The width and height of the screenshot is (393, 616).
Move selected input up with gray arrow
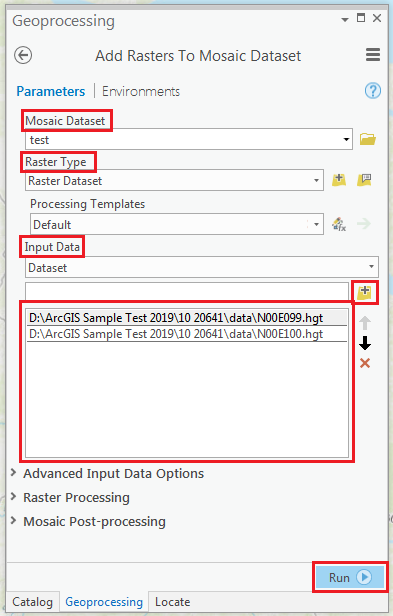(x=365, y=323)
